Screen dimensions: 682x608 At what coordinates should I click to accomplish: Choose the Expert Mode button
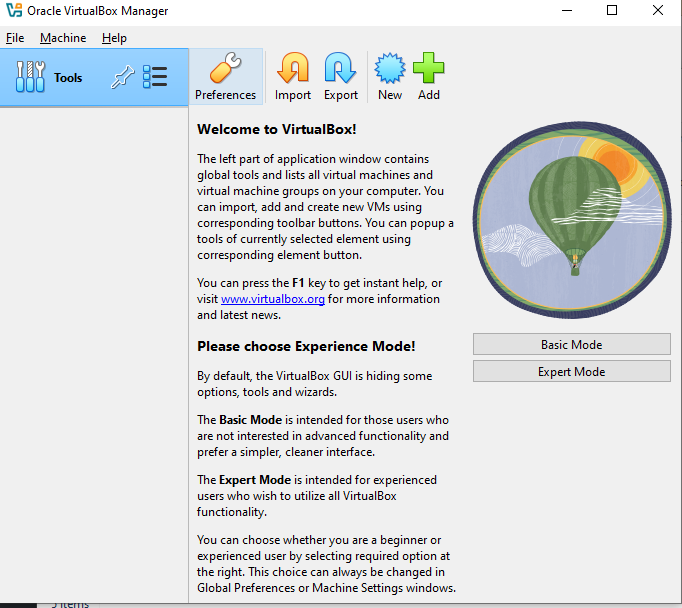571,371
